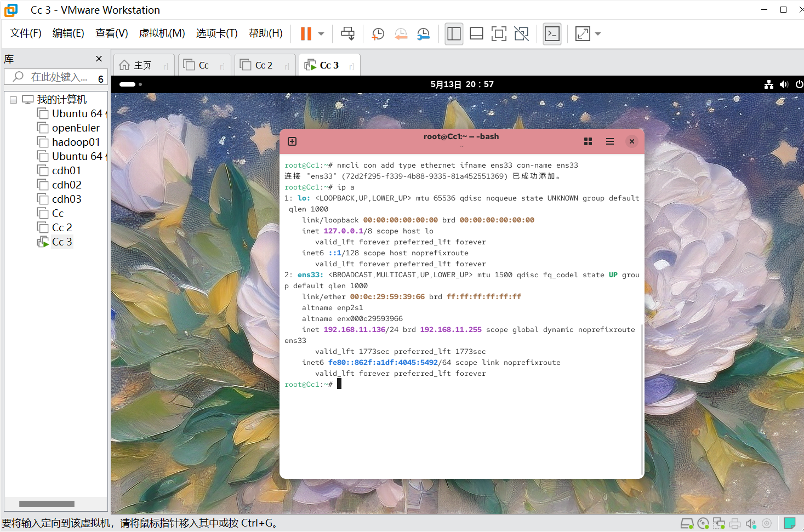Revert the virtual machine to previous snapshot

[x=401, y=34]
